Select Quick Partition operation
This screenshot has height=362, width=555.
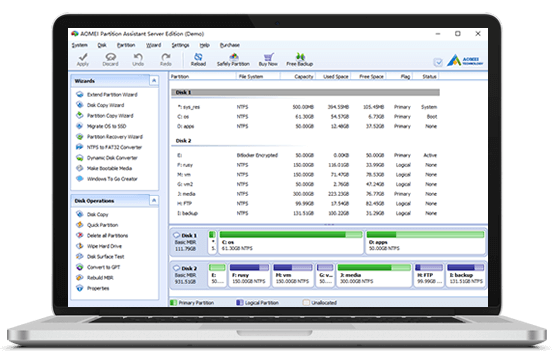(x=98, y=225)
